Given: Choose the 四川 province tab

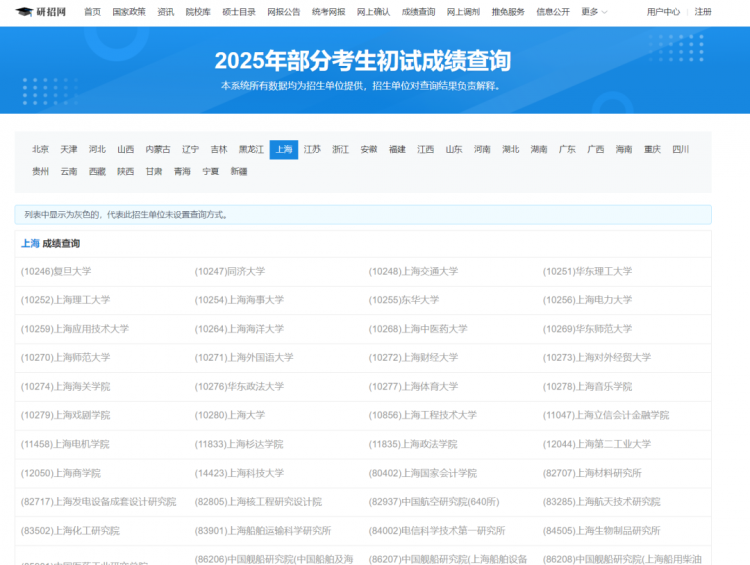Looking at the screenshot, I should point(680,149).
